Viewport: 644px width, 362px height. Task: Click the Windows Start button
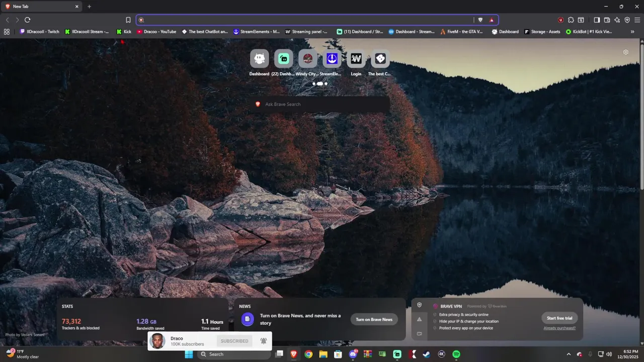(189, 354)
